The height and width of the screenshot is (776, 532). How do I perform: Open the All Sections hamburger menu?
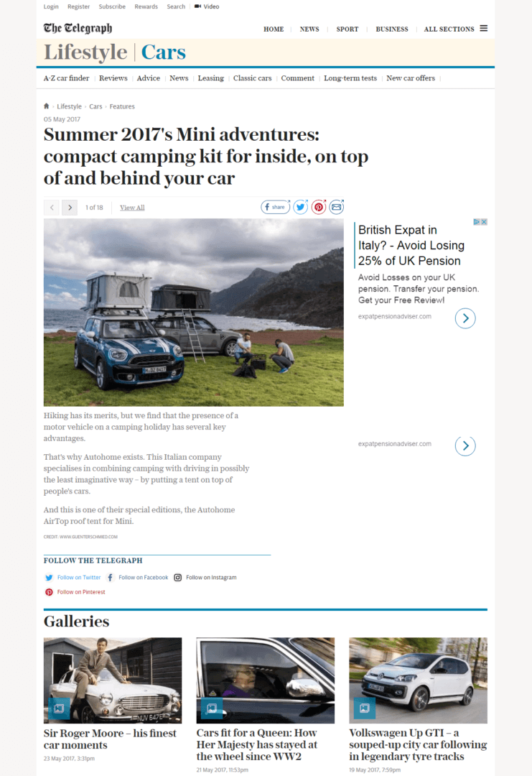(484, 28)
